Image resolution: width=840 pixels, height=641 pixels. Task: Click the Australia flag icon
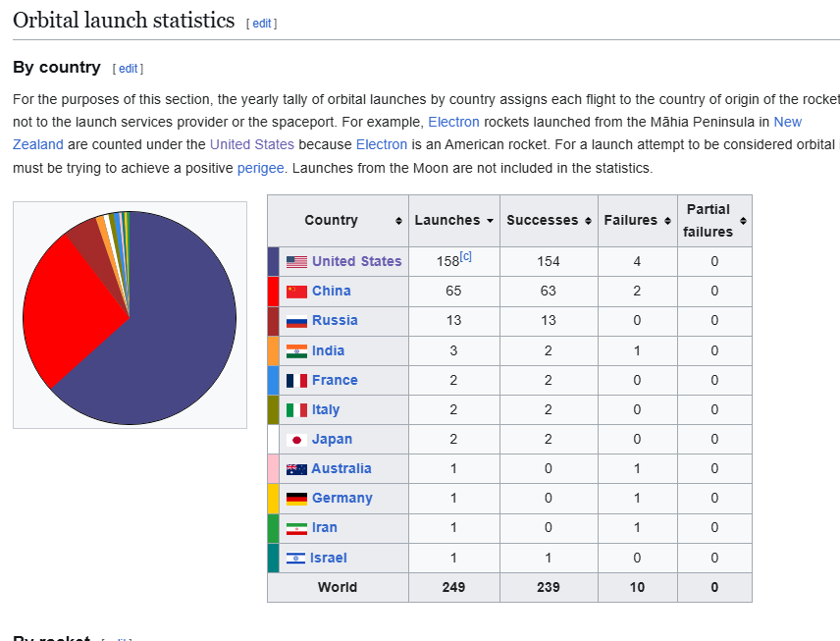point(296,469)
